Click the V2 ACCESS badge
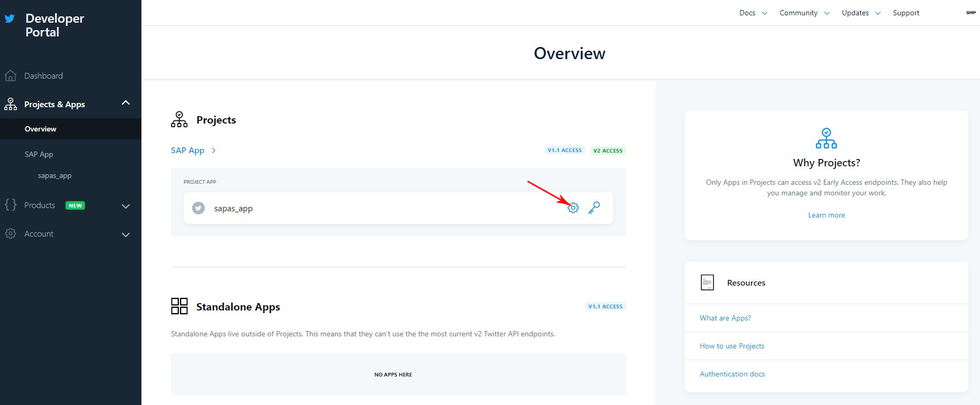 (x=608, y=150)
